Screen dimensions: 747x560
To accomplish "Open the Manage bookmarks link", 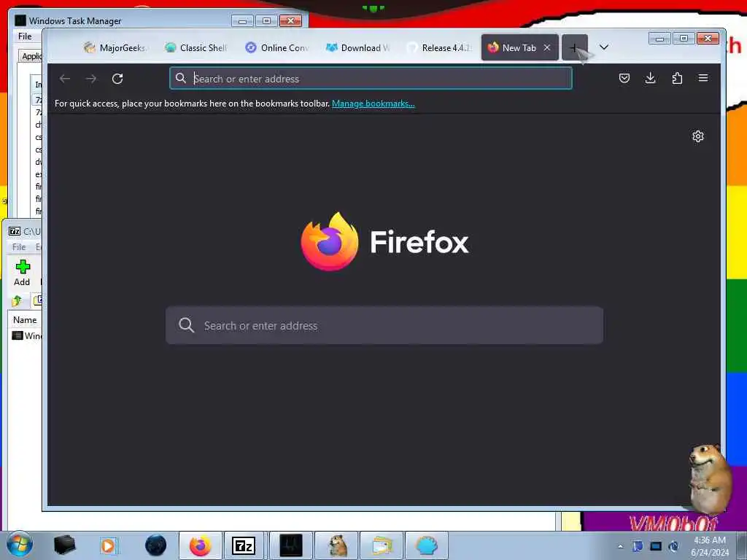I will (373, 104).
